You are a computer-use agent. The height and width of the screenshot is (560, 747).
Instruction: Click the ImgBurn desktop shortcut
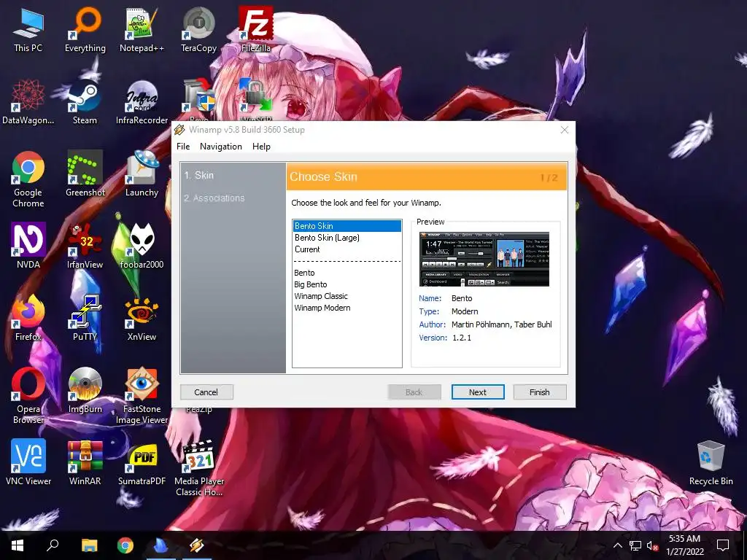point(85,391)
